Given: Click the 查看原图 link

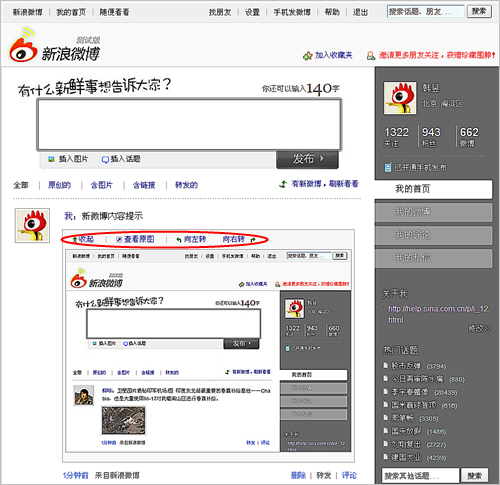Looking at the screenshot, I should pos(139,239).
